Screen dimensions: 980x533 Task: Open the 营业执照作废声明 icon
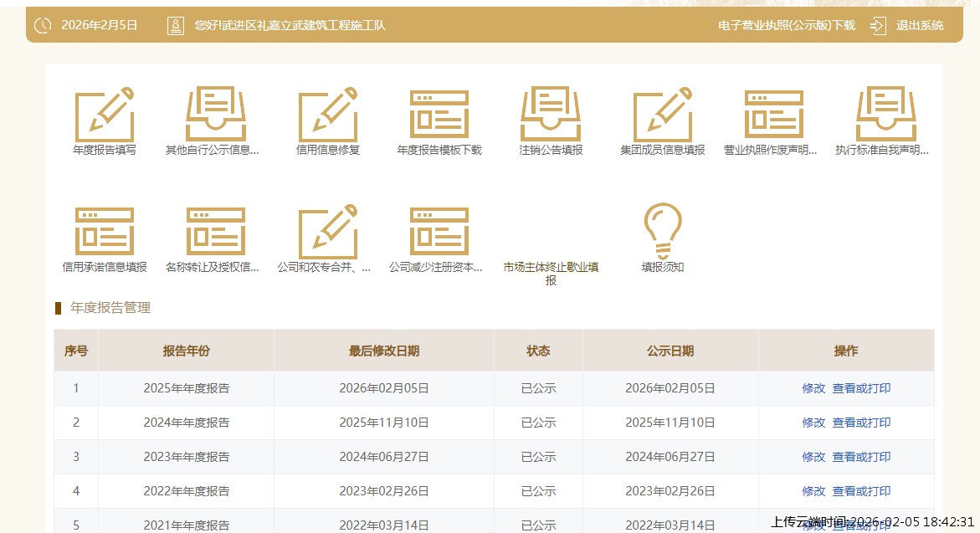pyautogui.click(x=773, y=114)
